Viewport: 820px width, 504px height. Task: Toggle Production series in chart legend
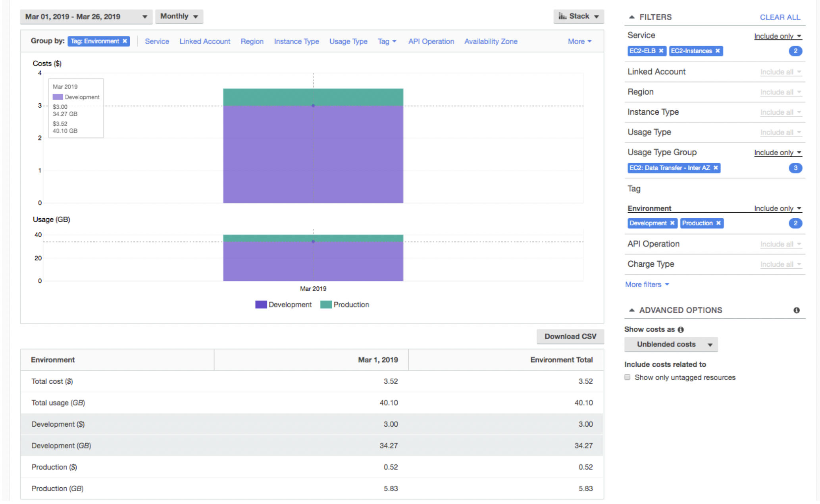pyautogui.click(x=345, y=304)
